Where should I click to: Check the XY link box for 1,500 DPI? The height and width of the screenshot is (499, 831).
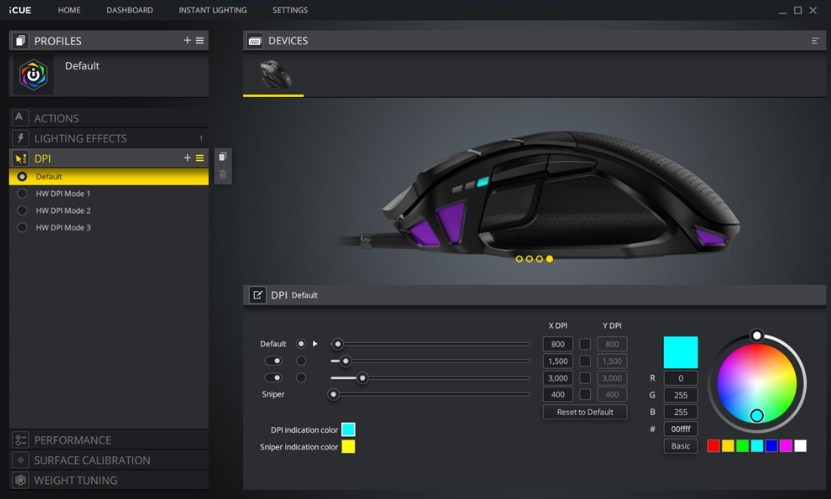[x=585, y=361]
